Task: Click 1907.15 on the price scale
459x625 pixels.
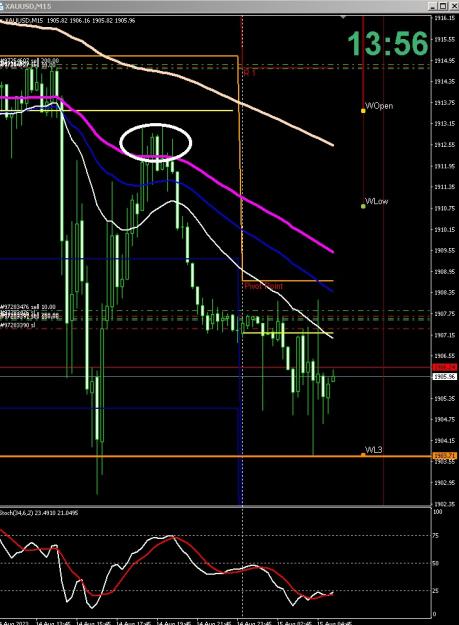Action: tap(445, 335)
